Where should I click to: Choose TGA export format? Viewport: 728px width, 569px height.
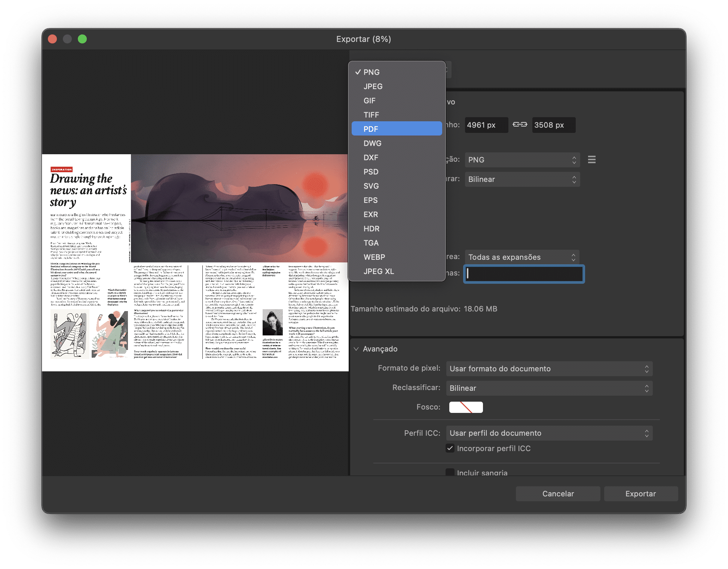tap(397, 243)
